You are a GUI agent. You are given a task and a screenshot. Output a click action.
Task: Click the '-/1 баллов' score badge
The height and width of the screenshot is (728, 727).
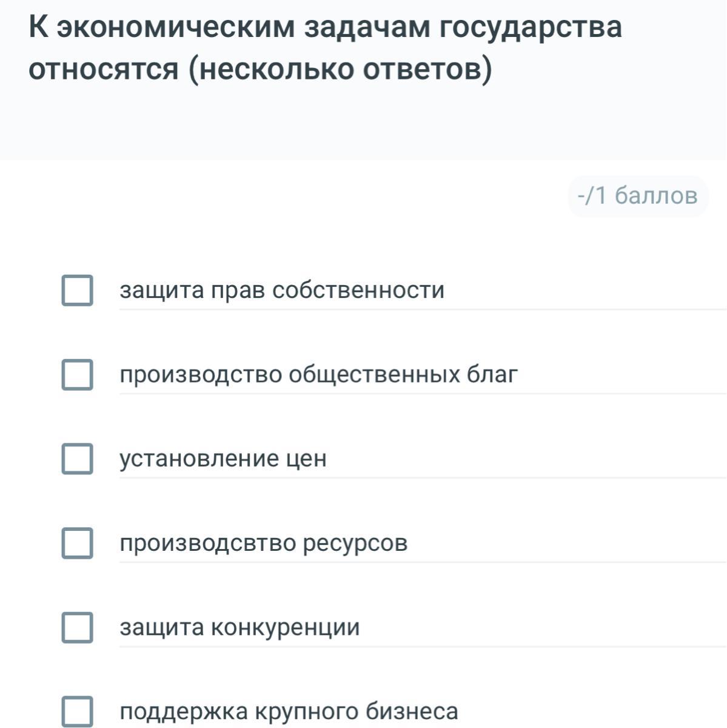tap(637, 196)
